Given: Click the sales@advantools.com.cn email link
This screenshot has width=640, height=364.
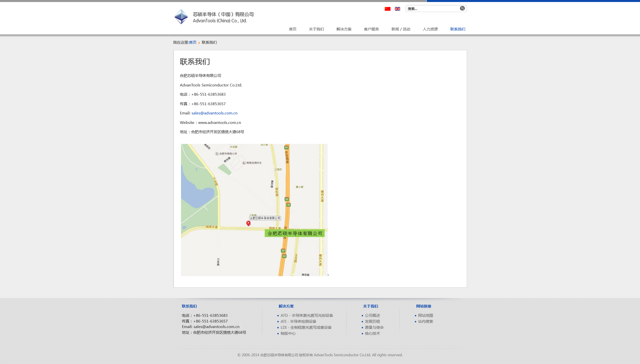Looking at the screenshot, I should 214,113.
